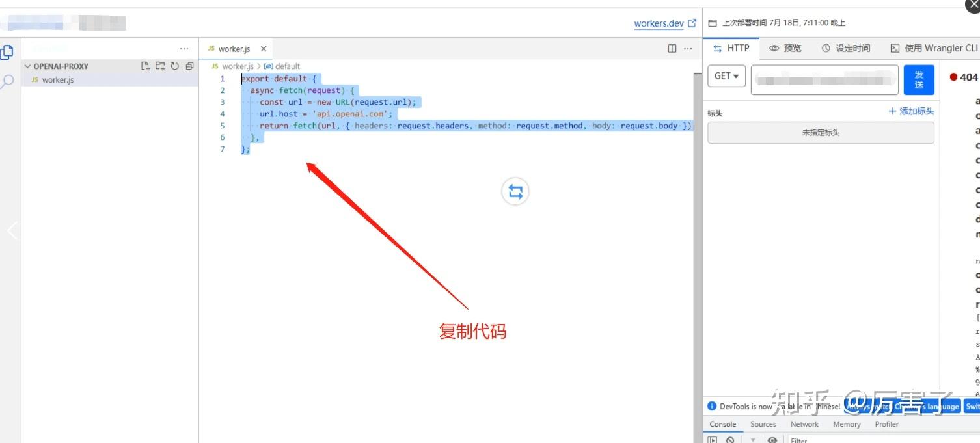Click the 添加标头 link
This screenshot has width=980, height=443.
(x=911, y=111)
